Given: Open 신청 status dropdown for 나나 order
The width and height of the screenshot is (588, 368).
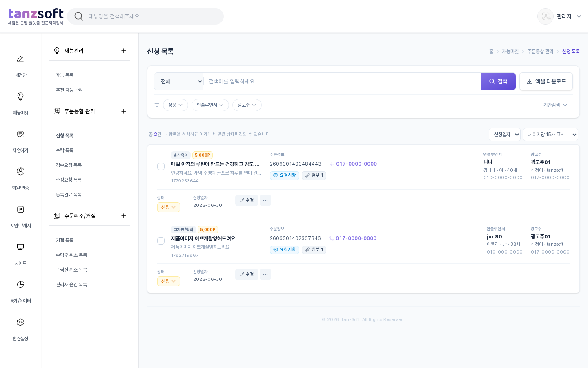Looking at the screenshot, I should coord(169,207).
